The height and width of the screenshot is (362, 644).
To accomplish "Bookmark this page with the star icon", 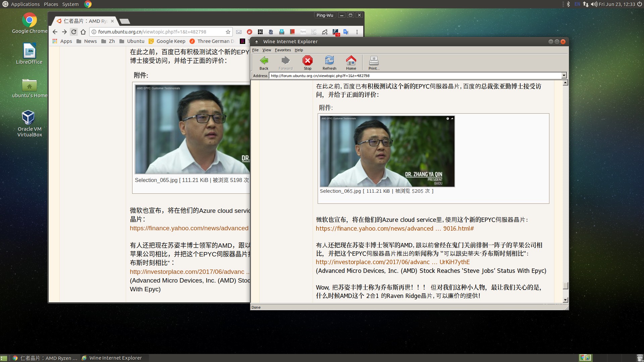I will (x=228, y=32).
